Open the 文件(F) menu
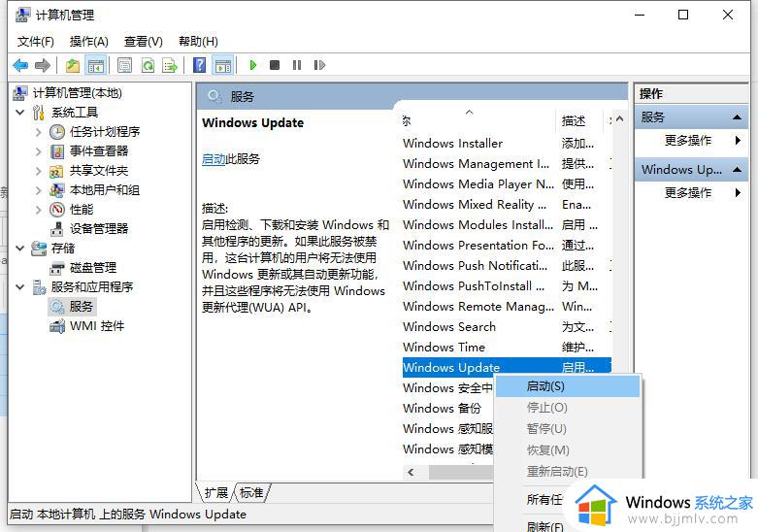The width and height of the screenshot is (758, 532). click(35, 41)
